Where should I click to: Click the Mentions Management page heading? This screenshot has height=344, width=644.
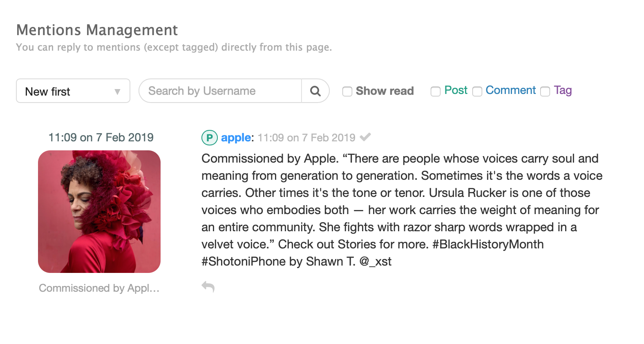pos(97,30)
